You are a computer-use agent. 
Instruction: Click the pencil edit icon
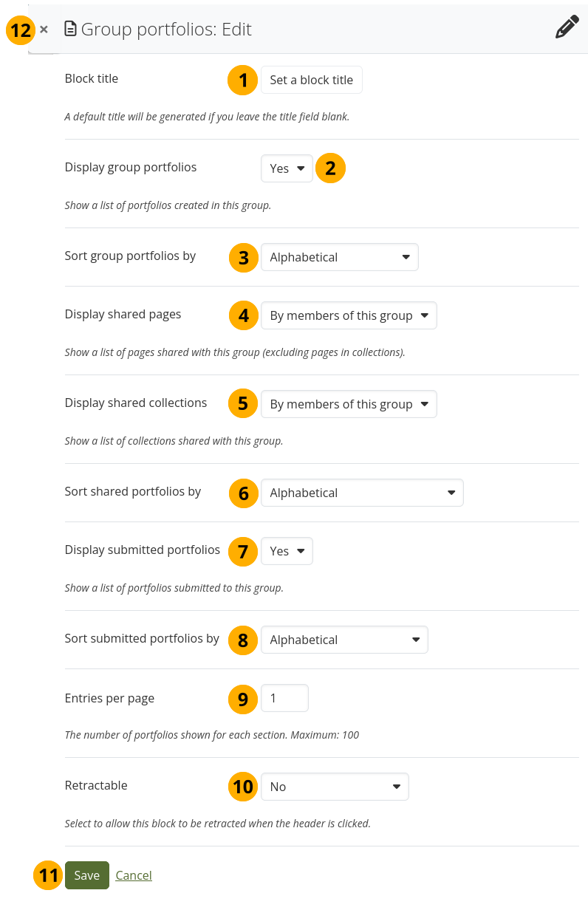[x=567, y=28]
